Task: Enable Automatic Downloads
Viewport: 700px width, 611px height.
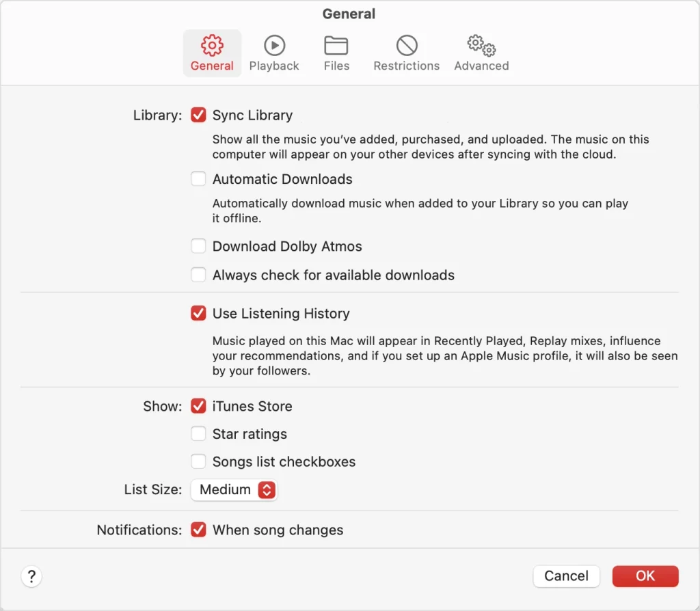Action: tap(198, 178)
